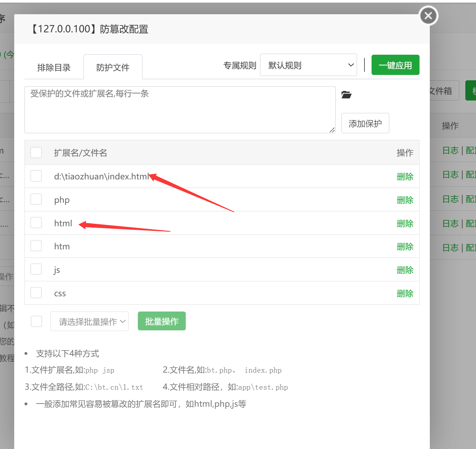The image size is (476, 449).
Task: Click the css extension text
Action: [60, 293]
